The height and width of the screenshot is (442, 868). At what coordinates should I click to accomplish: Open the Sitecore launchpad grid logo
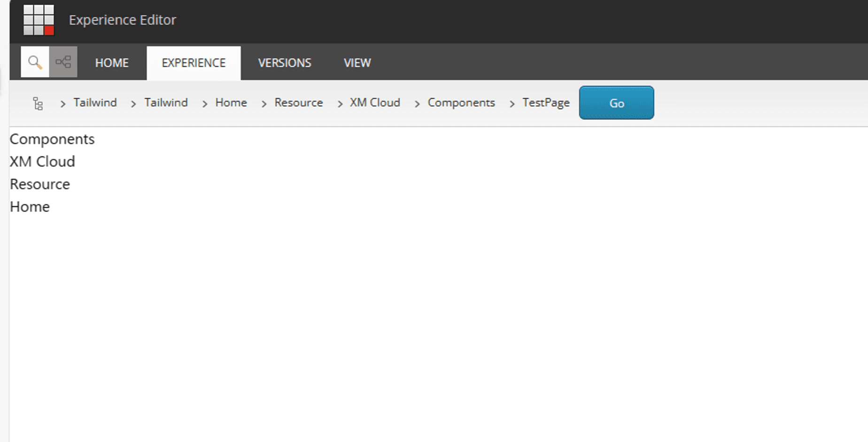coord(39,20)
